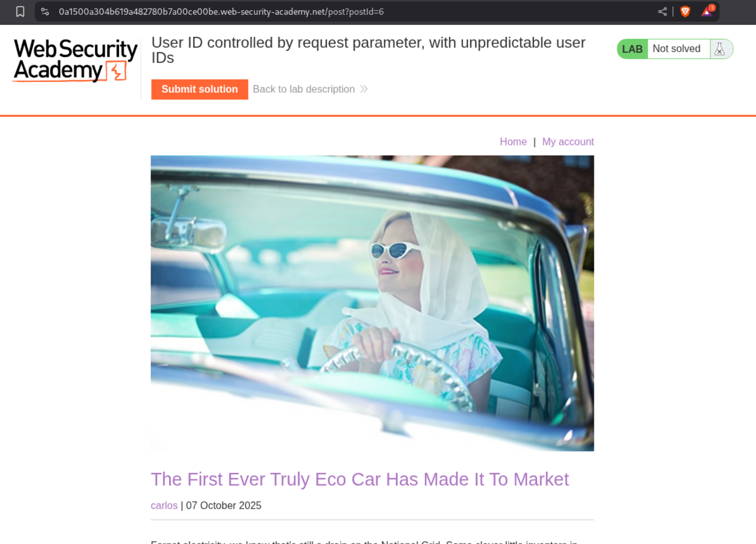
Task: Click the vintage car blog image
Action: coord(372,303)
